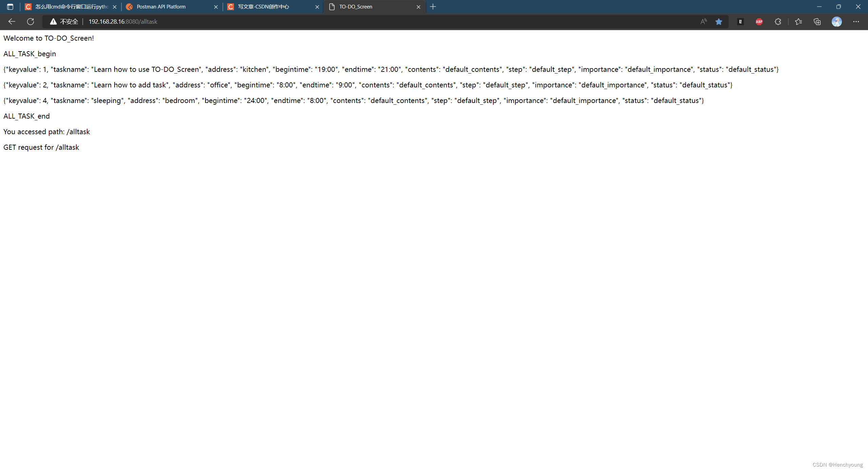Click the browser back arrow
The width and height of the screenshot is (868, 471).
[12, 22]
